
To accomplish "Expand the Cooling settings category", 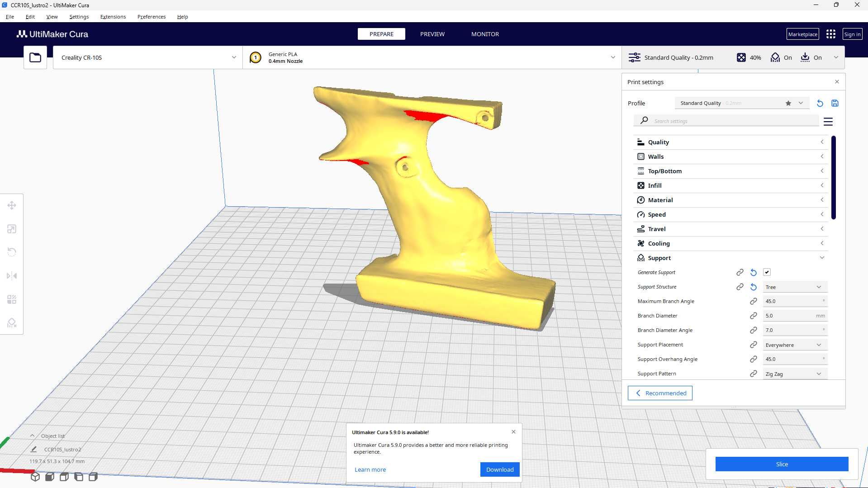I will 731,243.
